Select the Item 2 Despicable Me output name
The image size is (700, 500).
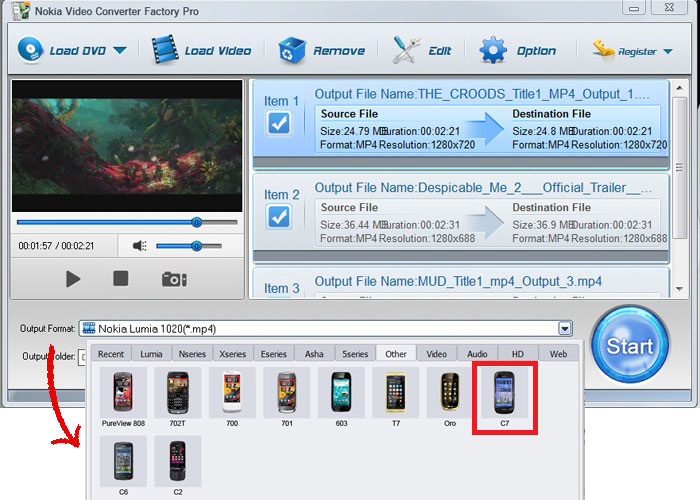pyautogui.click(x=483, y=188)
